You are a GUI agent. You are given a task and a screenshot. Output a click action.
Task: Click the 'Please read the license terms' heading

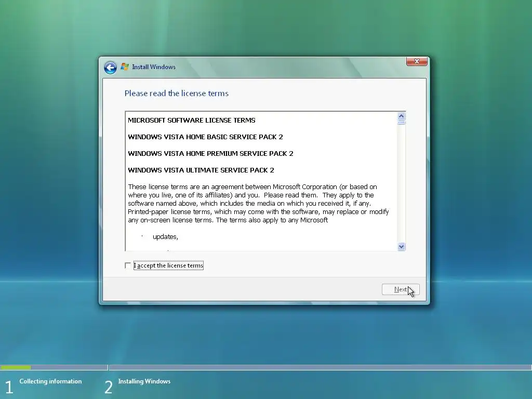177,94
